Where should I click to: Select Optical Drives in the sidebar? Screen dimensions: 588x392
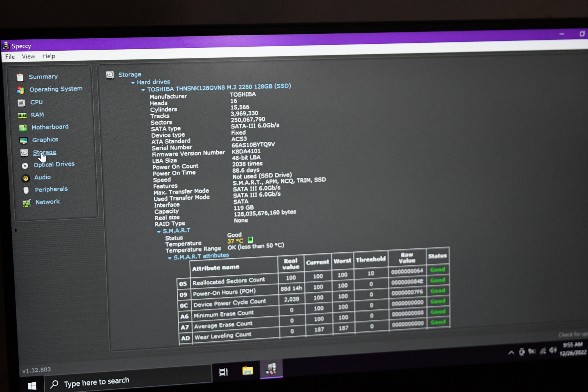point(54,164)
